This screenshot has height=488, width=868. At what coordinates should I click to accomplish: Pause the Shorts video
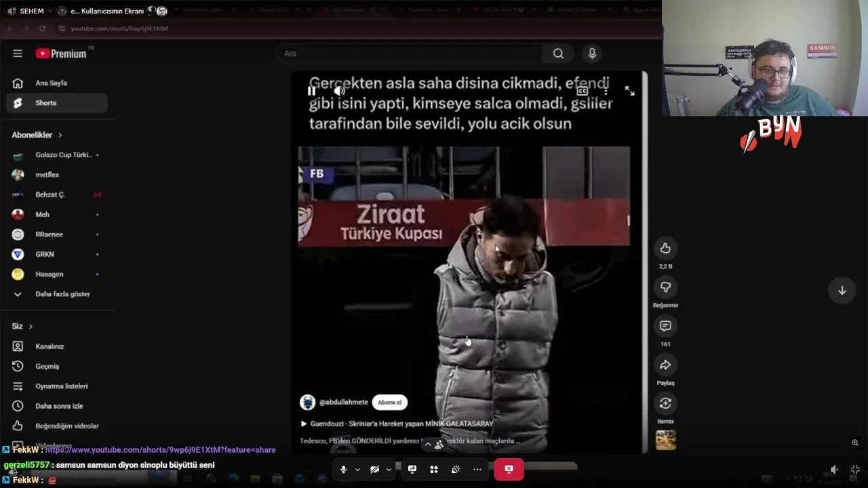click(x=311, y=91)
